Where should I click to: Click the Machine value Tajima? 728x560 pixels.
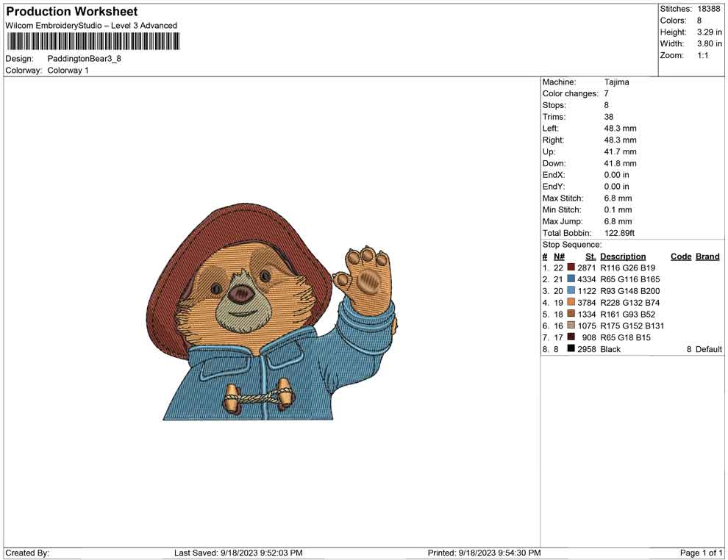pyautogui.click(x=616, y=82)
